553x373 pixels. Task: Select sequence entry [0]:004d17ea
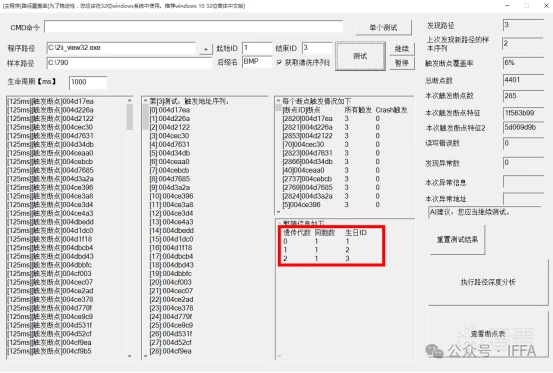(170, 110)
